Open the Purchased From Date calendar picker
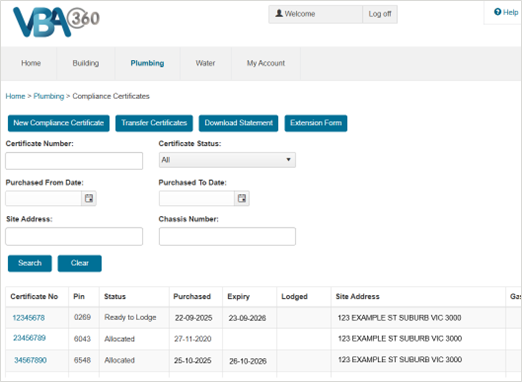 tap(89, 198)
